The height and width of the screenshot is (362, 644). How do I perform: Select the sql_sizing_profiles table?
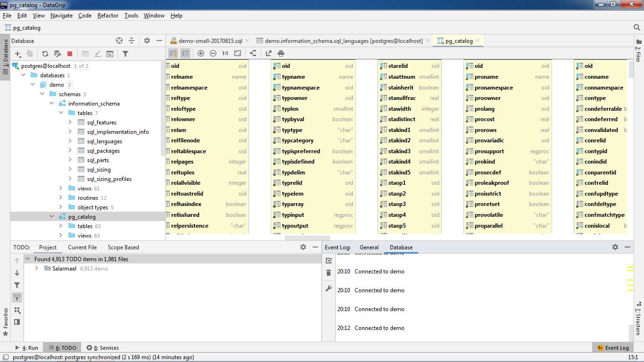coord(109,179)
